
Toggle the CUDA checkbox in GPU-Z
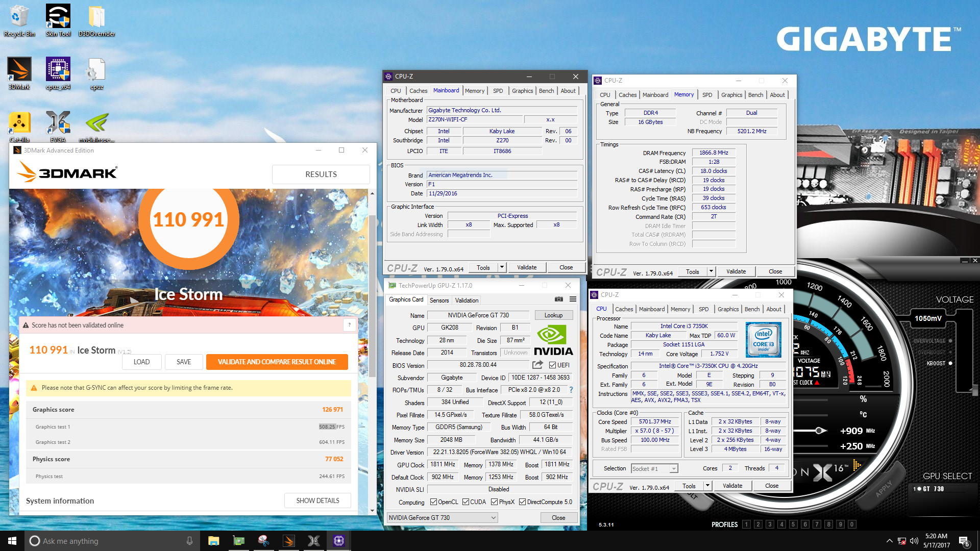pos(465,502)
